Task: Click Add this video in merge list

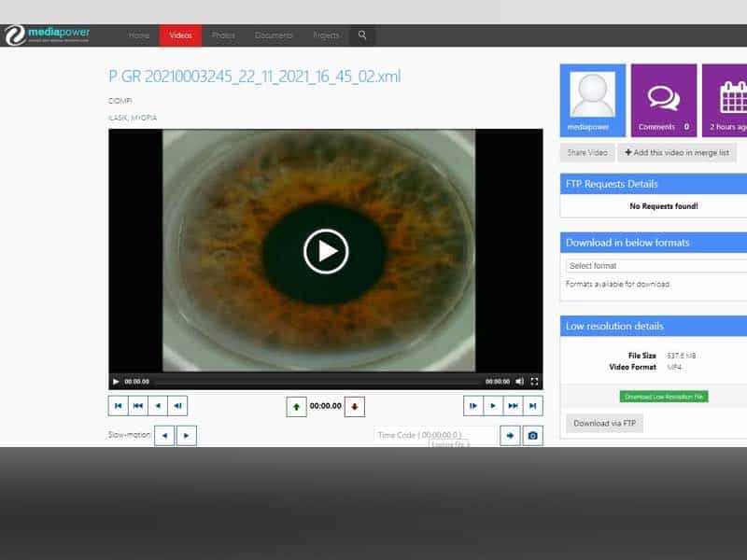Action: 679,152
